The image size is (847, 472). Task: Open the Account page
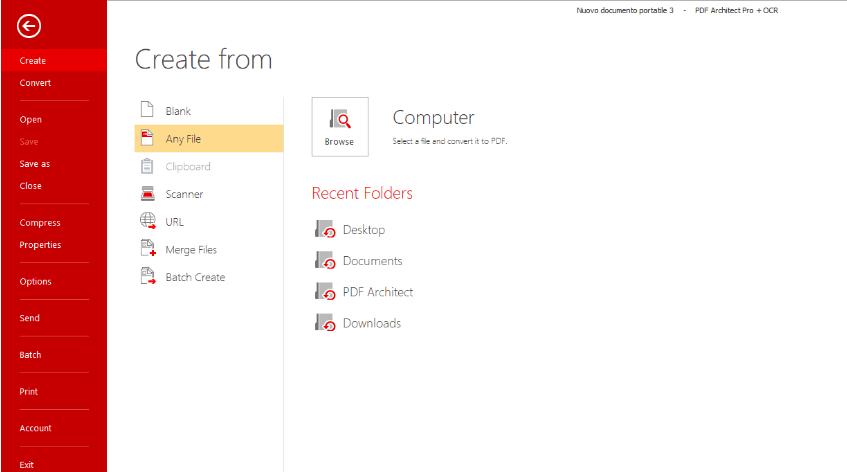click(x=35, y=428)
